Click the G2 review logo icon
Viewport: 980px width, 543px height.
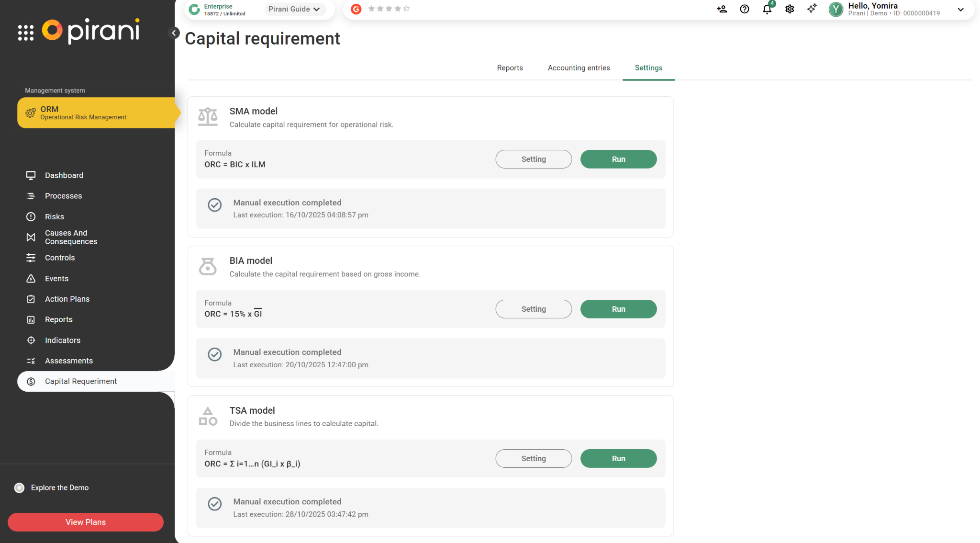pyautogui.click(x=356, y=9)
